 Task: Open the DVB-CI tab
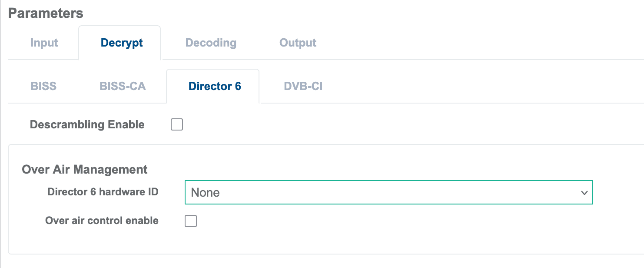303,86
